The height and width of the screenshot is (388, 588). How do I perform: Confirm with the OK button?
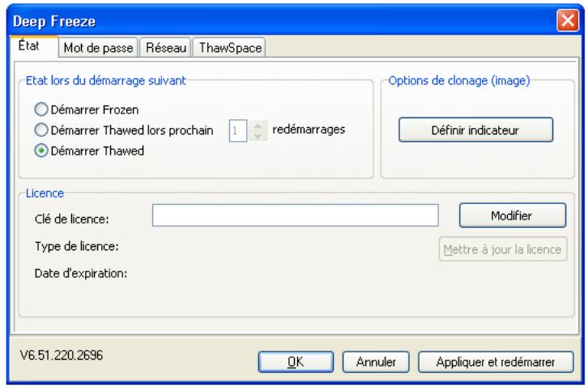296,362
